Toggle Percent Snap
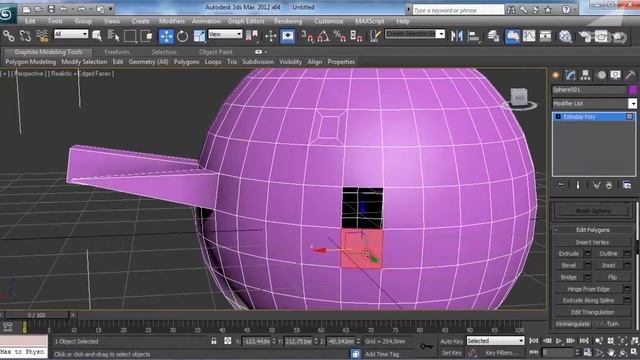Viewport: 640px width, 360px height. pos(340,36)
